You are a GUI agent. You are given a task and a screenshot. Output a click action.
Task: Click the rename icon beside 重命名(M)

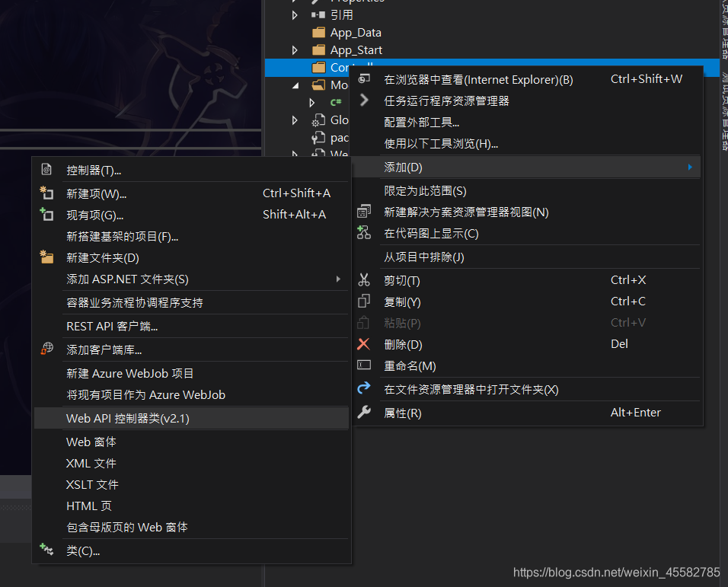pos(364,365)
